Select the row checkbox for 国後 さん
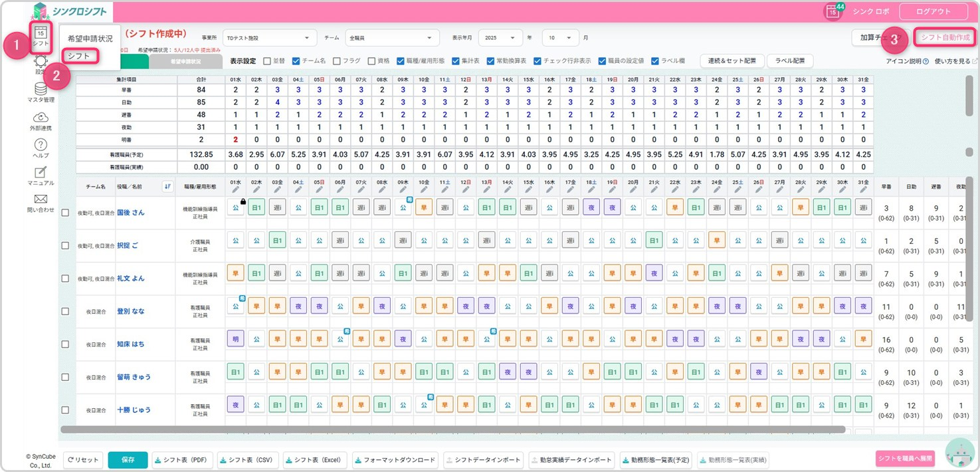Viewport: 980px width, 472px height. (x=65, y=213)
